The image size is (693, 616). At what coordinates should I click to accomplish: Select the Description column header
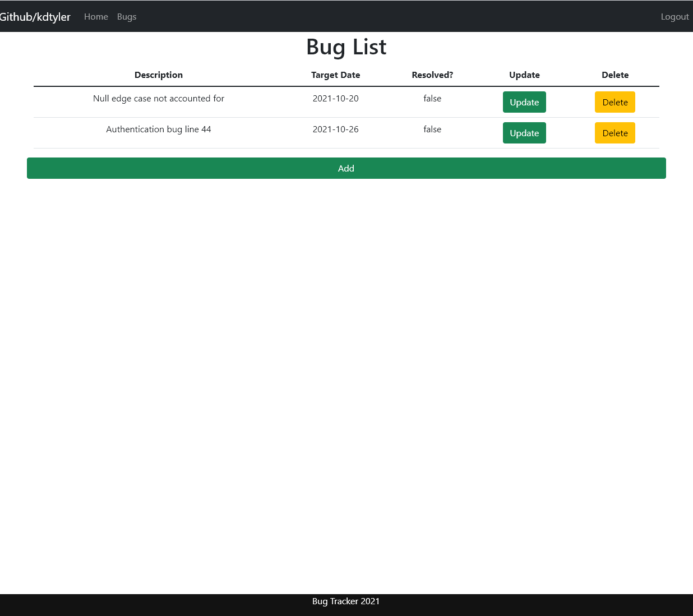pyautogui.click(x=159, y=75)
